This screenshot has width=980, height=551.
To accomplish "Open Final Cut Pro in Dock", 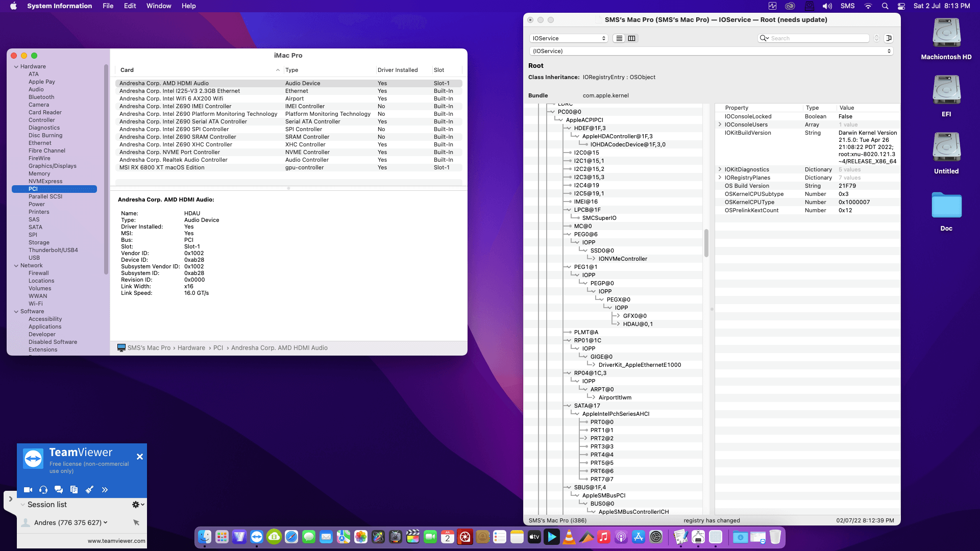I will click(x=413, y=537).
